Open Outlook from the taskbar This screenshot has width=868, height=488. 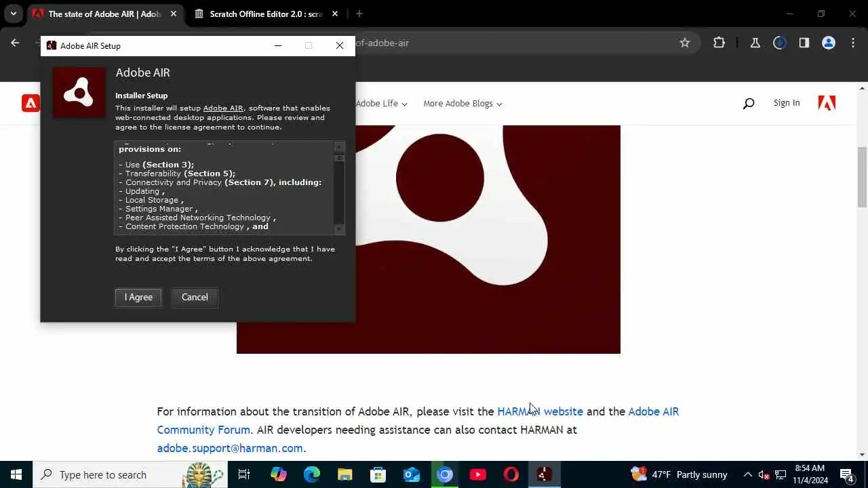pos(412,474)
